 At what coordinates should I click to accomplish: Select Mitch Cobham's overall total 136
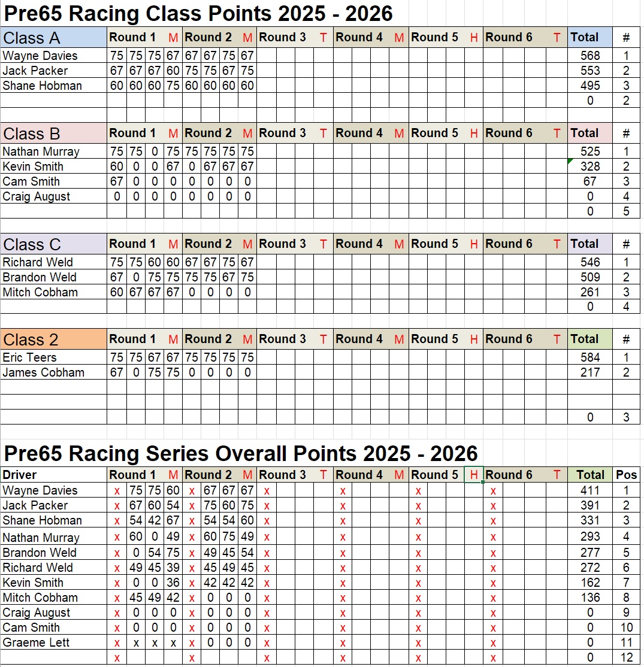(x=590, y=598)
